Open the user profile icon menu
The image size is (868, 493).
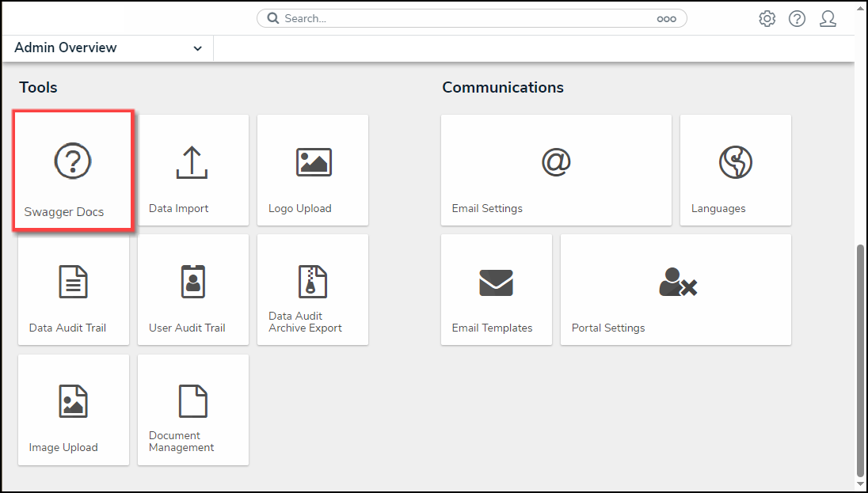point(828,19)
